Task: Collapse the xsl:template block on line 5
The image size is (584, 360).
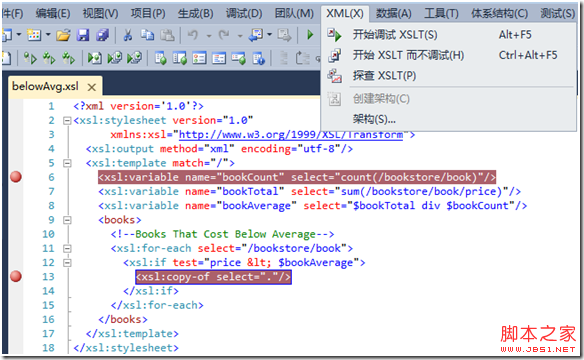Action: 67,163
